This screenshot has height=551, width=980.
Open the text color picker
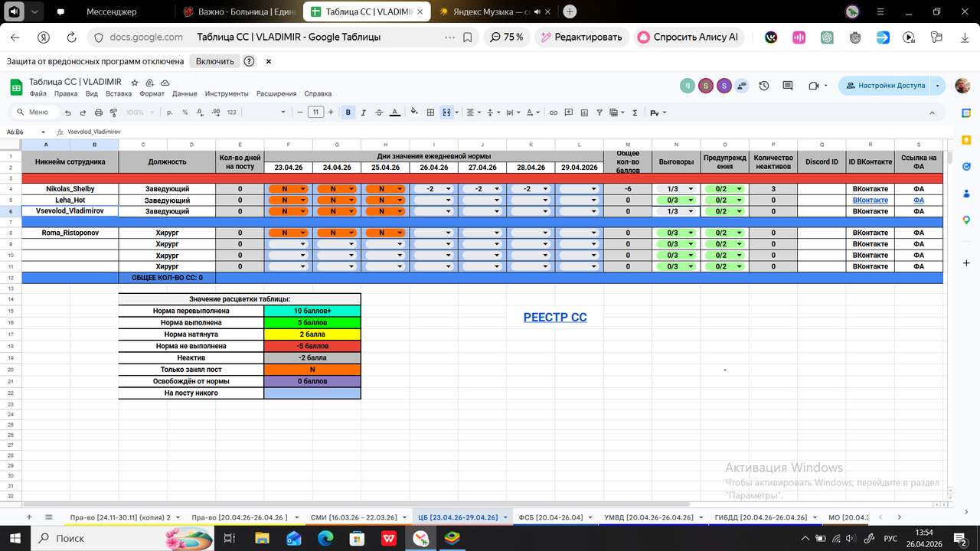pos(394,112)
